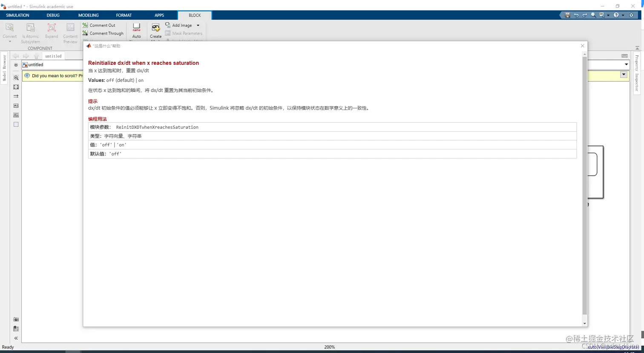Click the sample time legend arrows icon

[x=16, y=96]
